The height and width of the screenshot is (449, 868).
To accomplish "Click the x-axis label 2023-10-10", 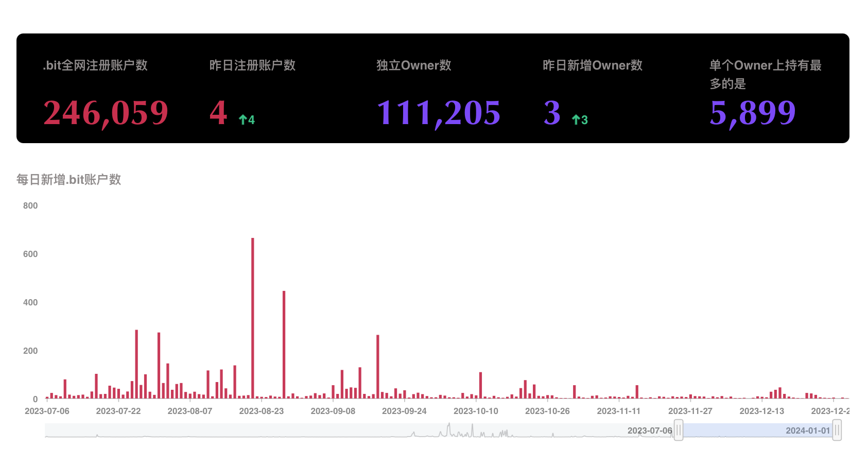I will pyautogui.click(x=476, y=411).
